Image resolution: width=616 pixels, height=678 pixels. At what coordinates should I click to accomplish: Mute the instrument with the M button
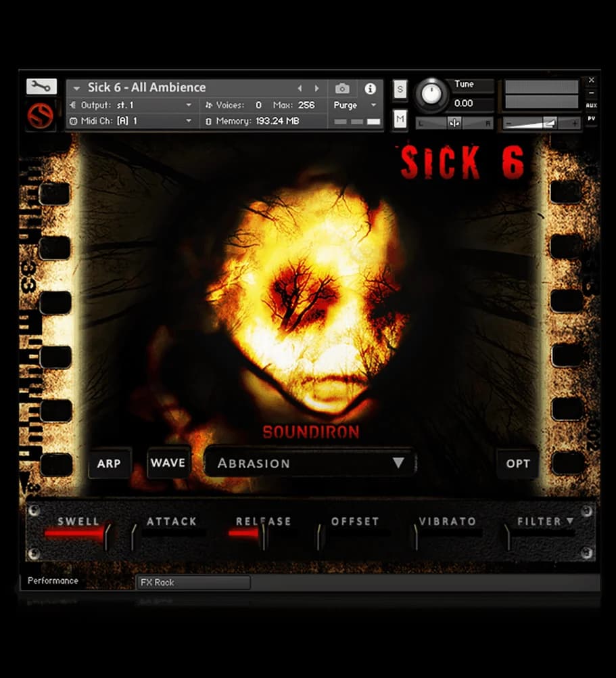400,119
